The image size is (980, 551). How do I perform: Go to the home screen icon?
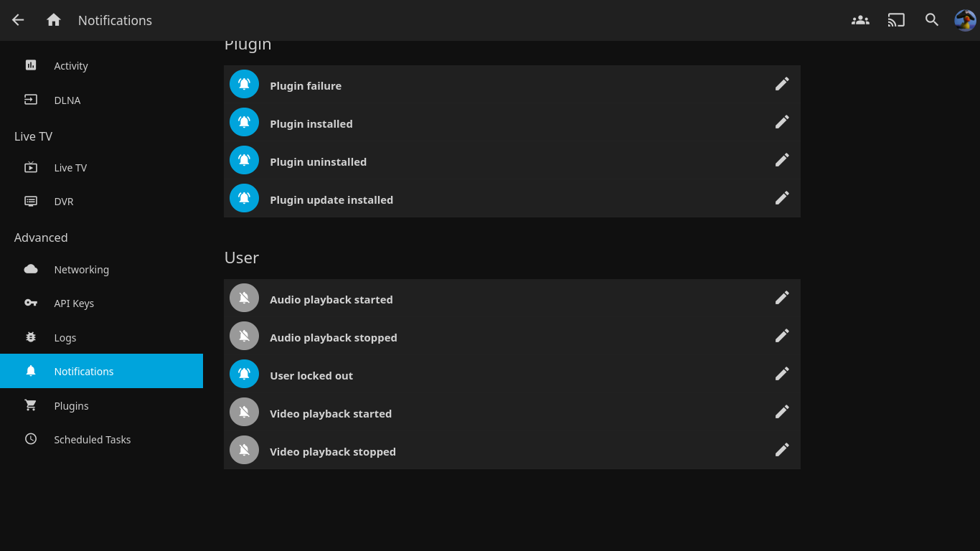tap(54, 20)
